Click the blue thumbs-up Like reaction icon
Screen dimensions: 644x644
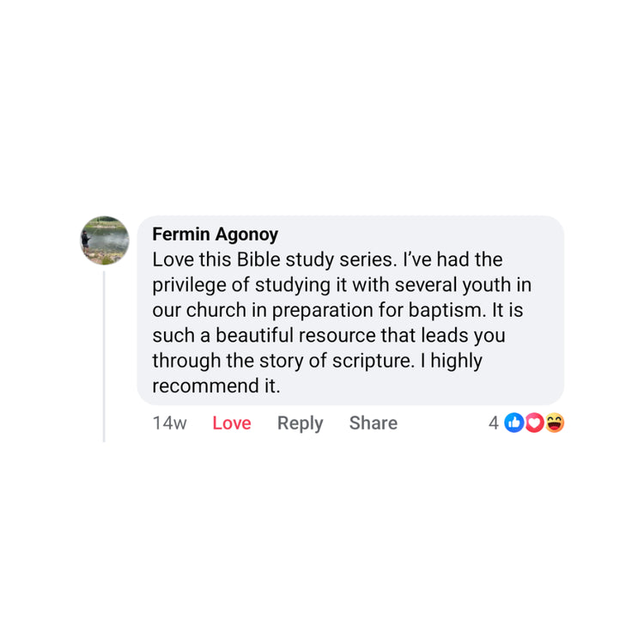click(514, 422)
